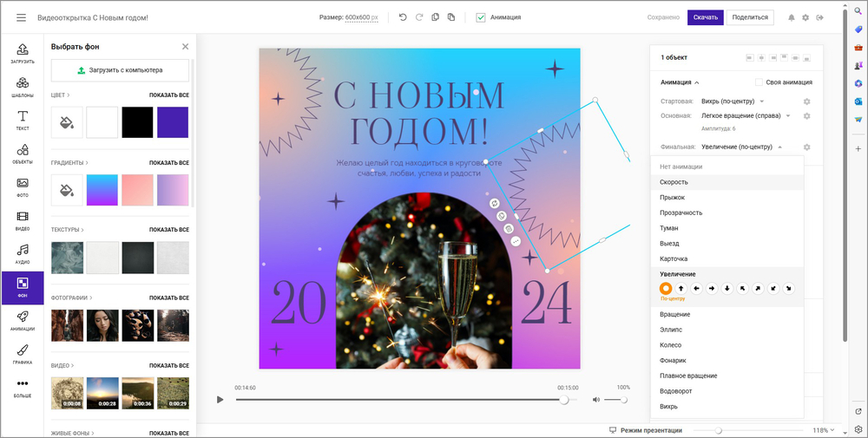868x438 pixels.
Task: Select the Водоворот animation
Action: coord(727,391)
